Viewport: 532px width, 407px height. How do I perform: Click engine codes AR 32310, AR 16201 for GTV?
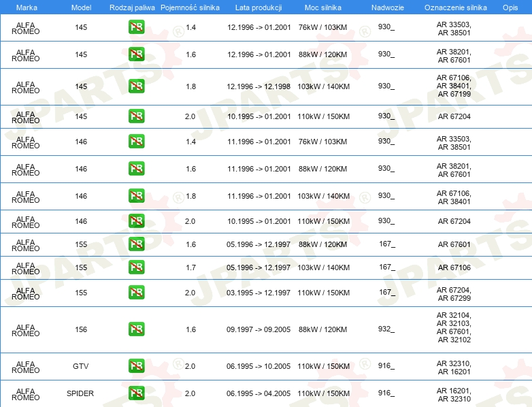(454, 368)
